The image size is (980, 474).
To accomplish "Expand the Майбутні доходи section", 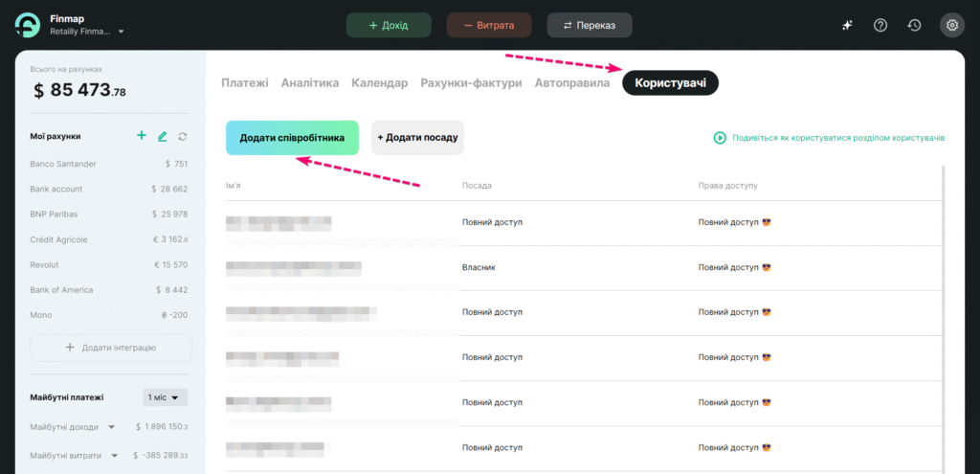I will 111,427.
